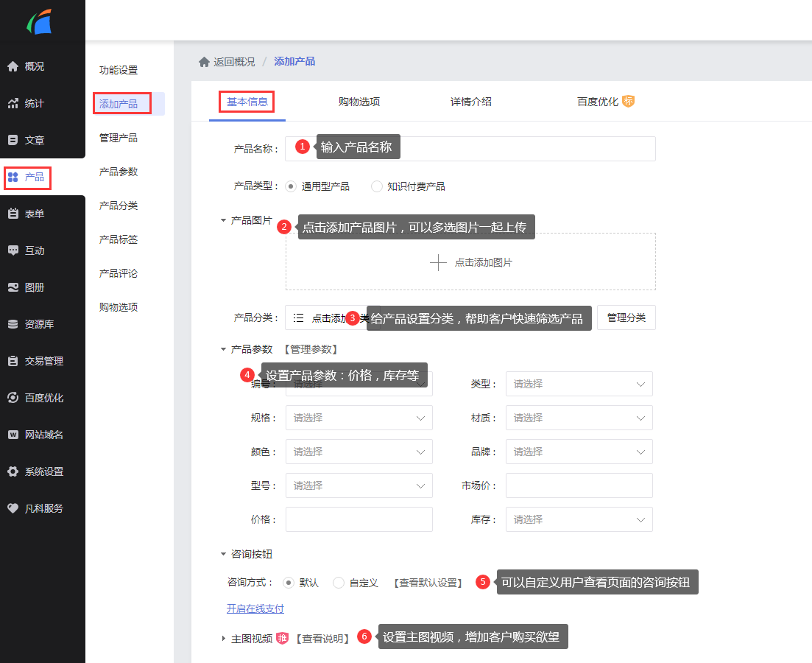This screenshot has height=663, width=812.
Task: Open 系统设置 gear icon in sidebar
Action: (13, 471)
